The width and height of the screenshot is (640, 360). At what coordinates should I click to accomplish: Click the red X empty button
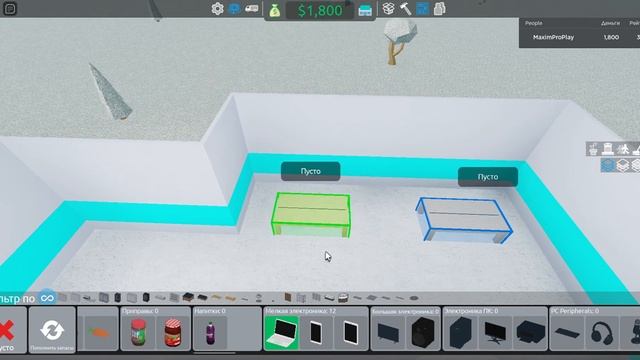tap(8, 330)
